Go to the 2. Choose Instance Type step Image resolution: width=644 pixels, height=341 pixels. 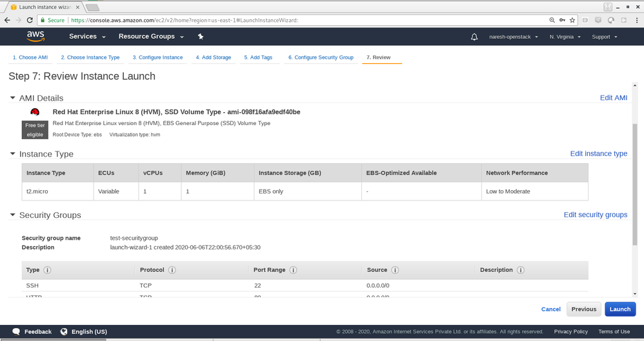tap(90, 57)
